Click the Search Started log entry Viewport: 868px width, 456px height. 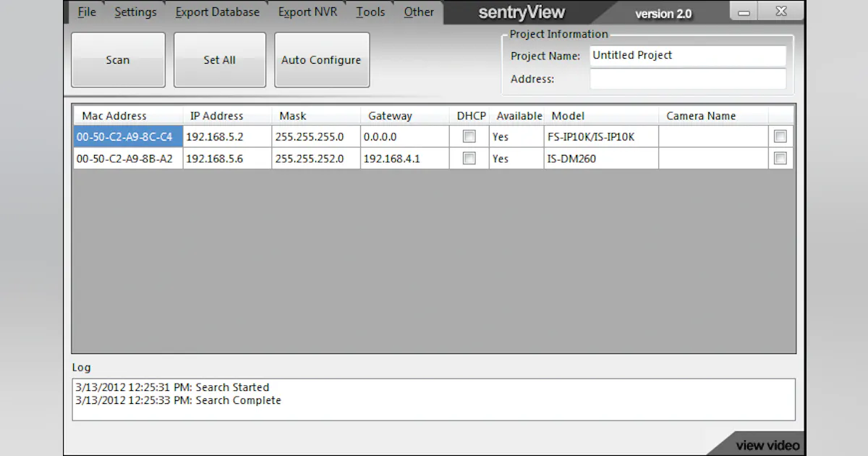pos(172,387)
